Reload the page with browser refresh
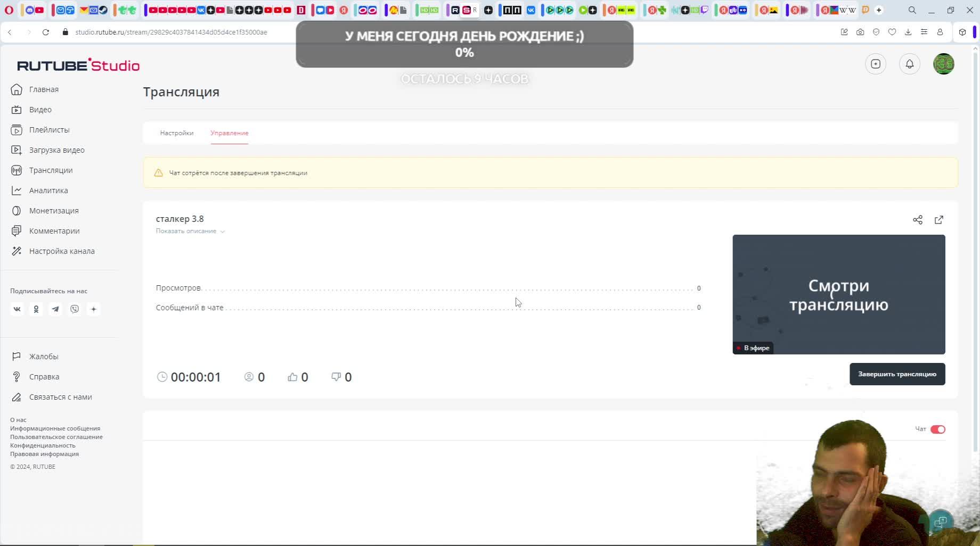The height and width of the screenshot is (546, 980). tap(46, 32)
